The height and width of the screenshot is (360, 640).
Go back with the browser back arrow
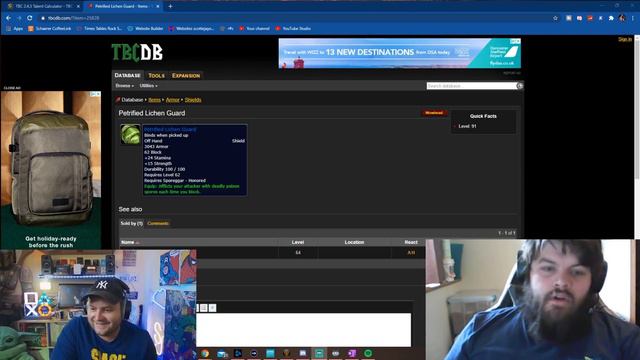pos(9,18)
